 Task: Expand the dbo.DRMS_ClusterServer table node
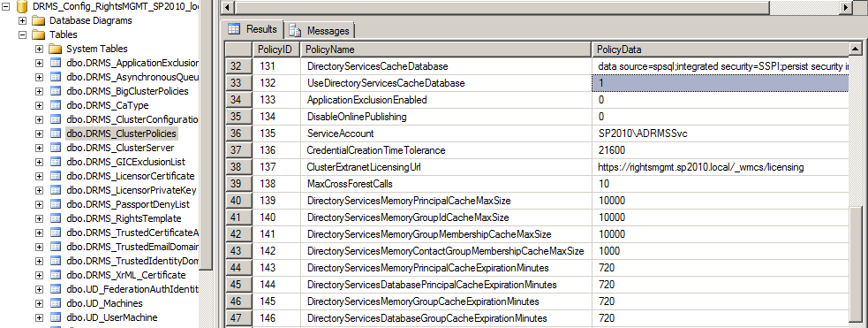point(40,148)
